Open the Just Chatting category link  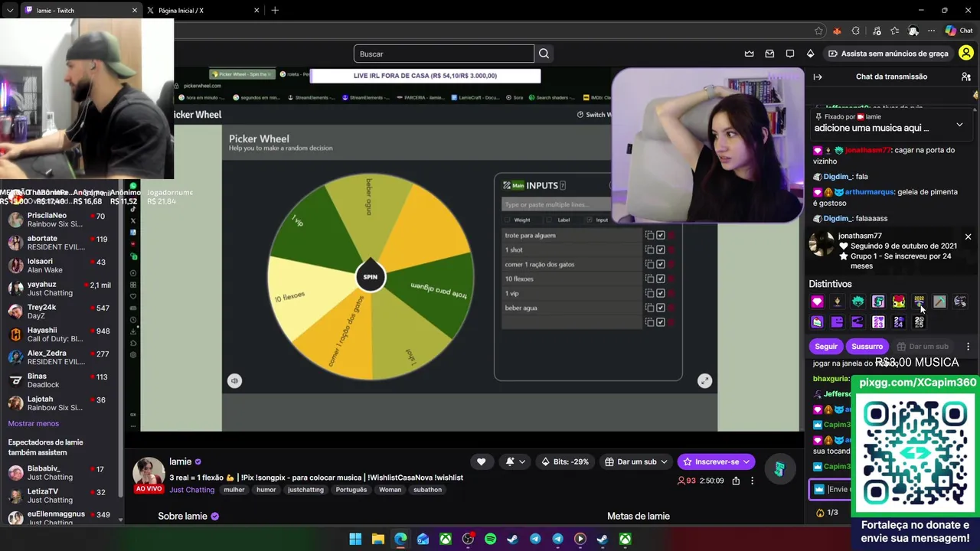191,490
